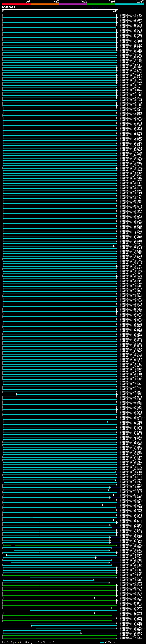The width and height of the screenshot is (146, 644).
Task: Select hit label UniRef100_B3TLR8
Action: [131, 50]
